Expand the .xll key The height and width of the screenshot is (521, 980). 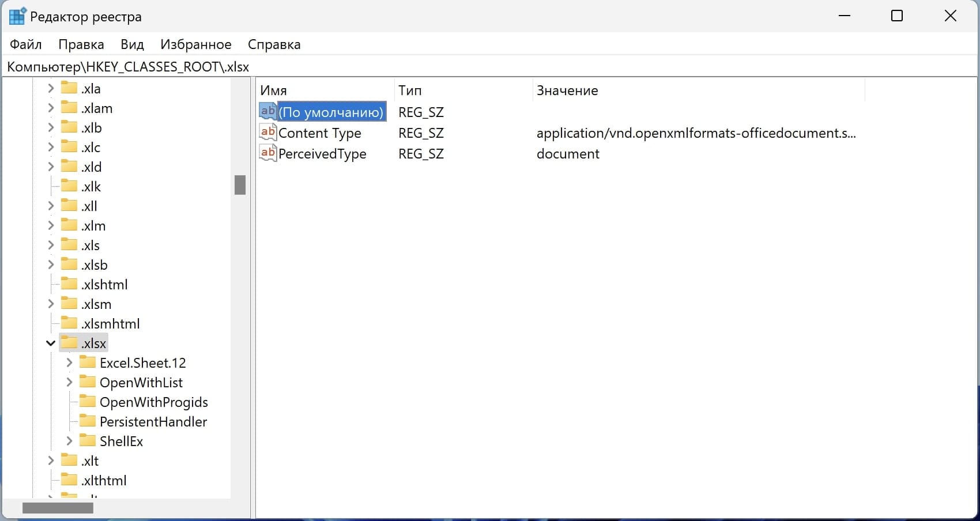[51, 206]
